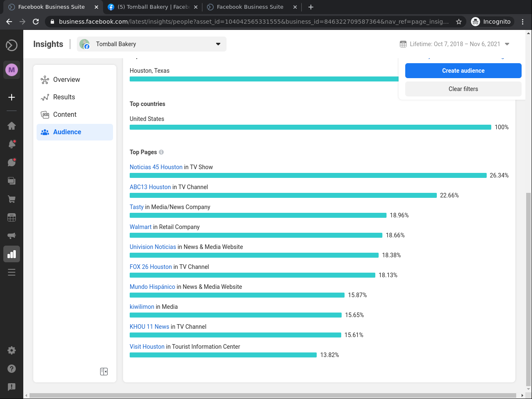The height and width of the screenshot is (399, 532).
Task: Open Commerce shopping cart icon
Action: coord(12,199)
